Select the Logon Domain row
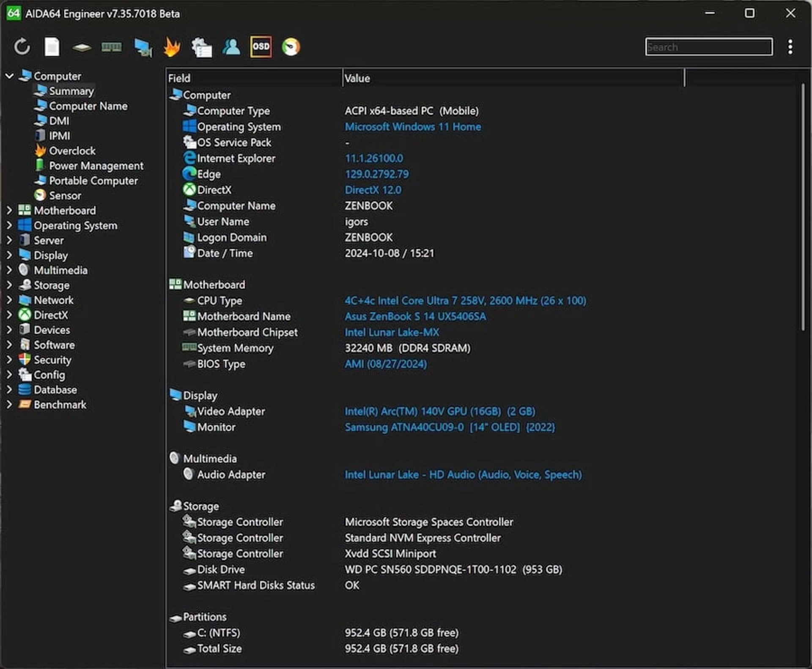812x669 pixels. coord(482,238)
